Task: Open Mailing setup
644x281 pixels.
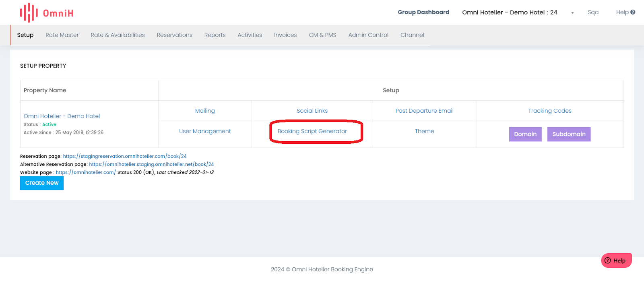Action: (x=205, y=111)
